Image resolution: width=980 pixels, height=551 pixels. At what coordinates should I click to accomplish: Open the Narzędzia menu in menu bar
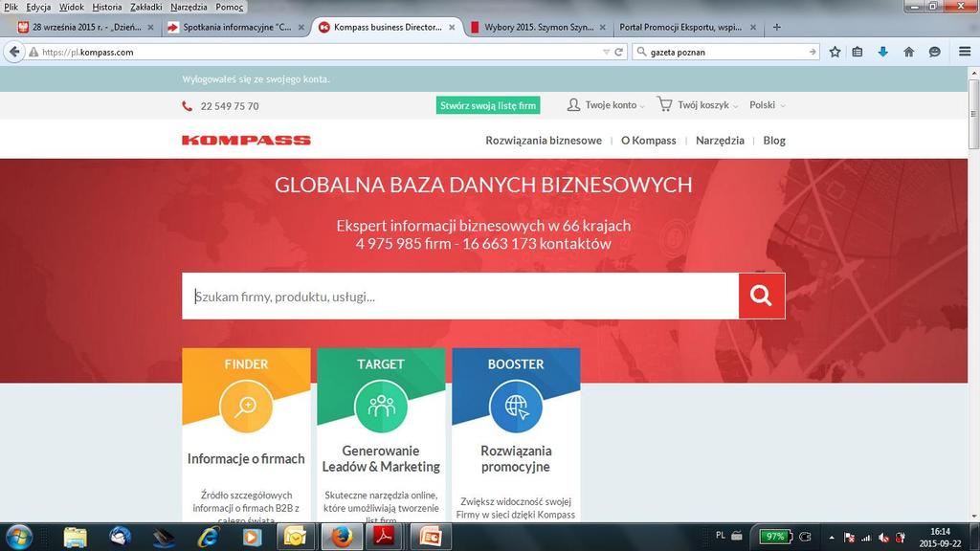pos(189,7)
